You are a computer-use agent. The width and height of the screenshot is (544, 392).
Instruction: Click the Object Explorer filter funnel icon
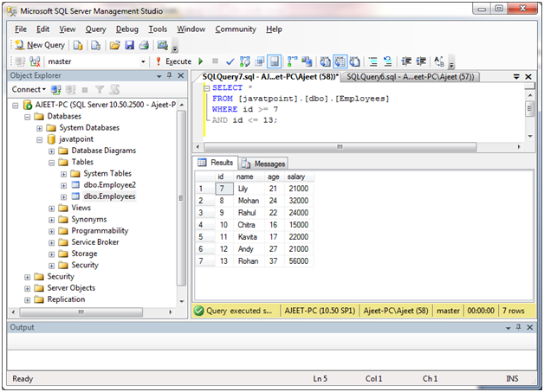tap(100, 89)
